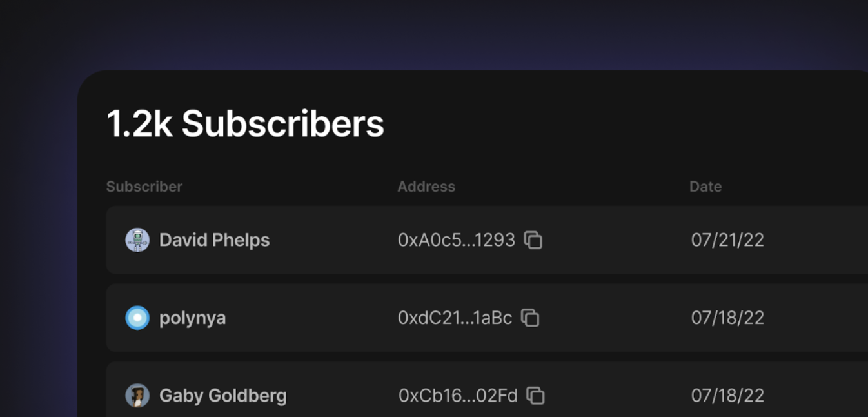Select address text 0xCb16...02Fd
The height and width of the screenshot is (417, 868).
coord(458,396)
